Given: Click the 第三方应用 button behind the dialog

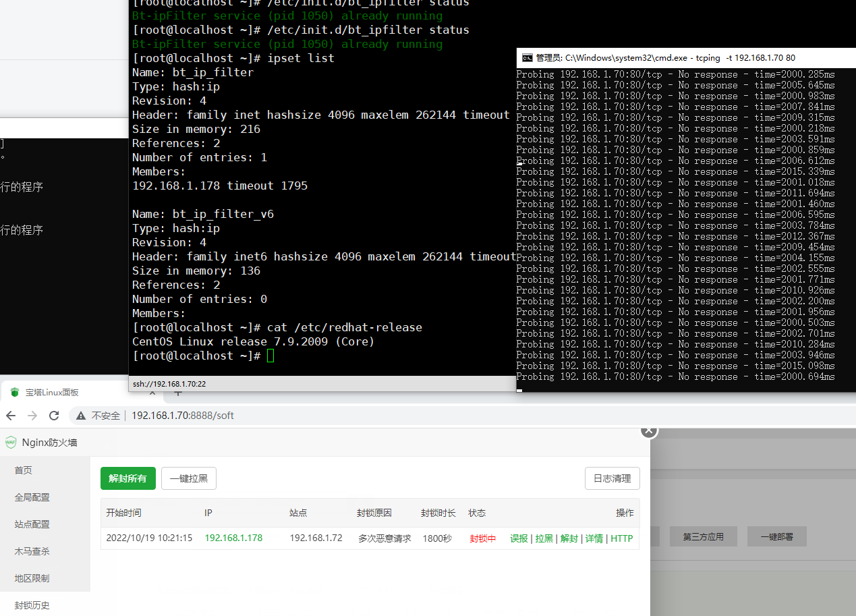Looking at the screenshot, I should [x=704, y=537].
